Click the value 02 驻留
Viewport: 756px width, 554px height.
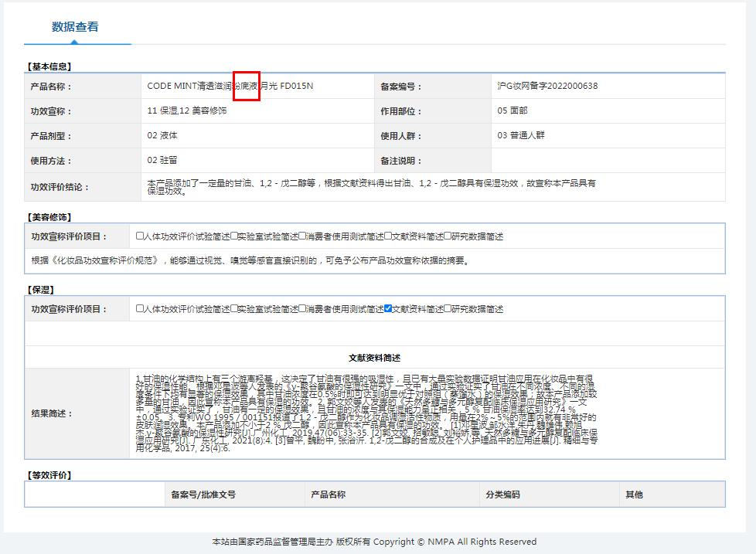pyautogui.click(x=162, y=160)
